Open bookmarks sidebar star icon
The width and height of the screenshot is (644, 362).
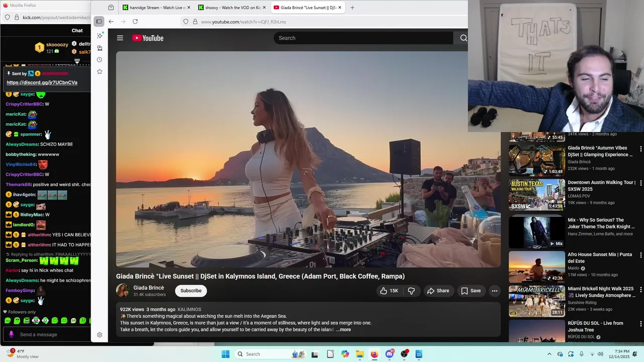tap(100, 71)
